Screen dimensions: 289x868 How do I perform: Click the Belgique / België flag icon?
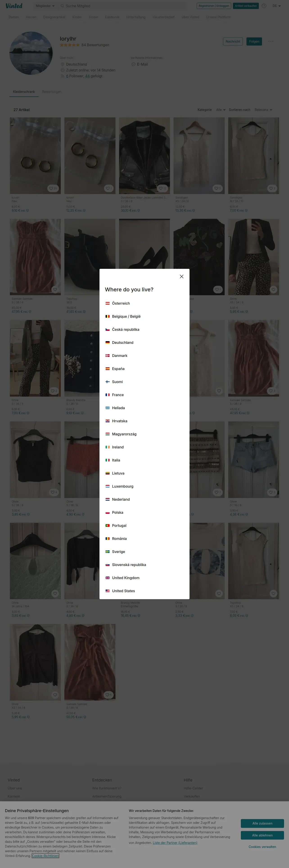click(108, 316)
